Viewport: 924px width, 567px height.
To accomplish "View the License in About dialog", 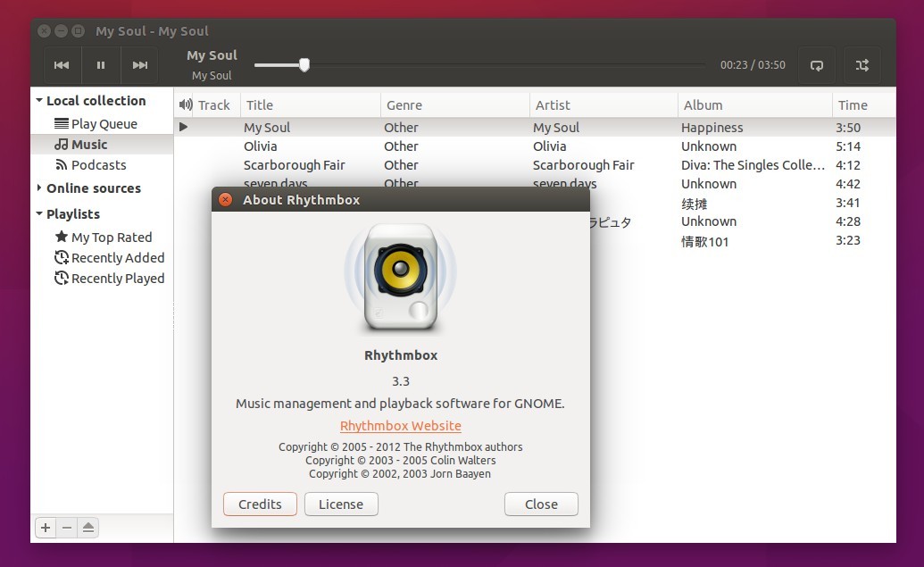I will pyautogui.click(x=341, y=504).
